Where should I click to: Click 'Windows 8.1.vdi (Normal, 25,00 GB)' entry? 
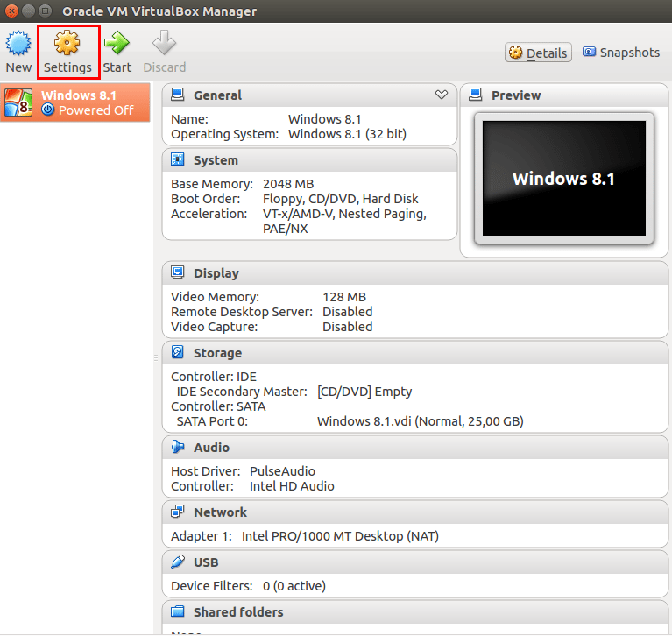421,421
